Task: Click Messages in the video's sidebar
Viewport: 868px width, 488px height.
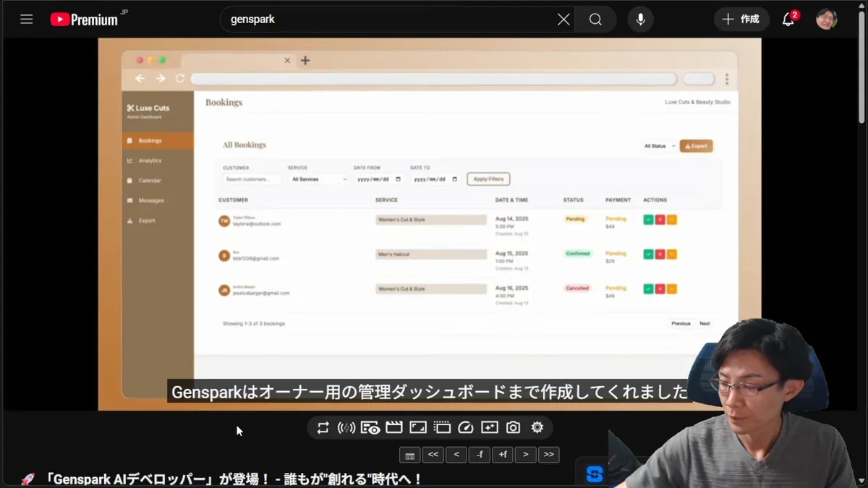Action: coord(150,200)
